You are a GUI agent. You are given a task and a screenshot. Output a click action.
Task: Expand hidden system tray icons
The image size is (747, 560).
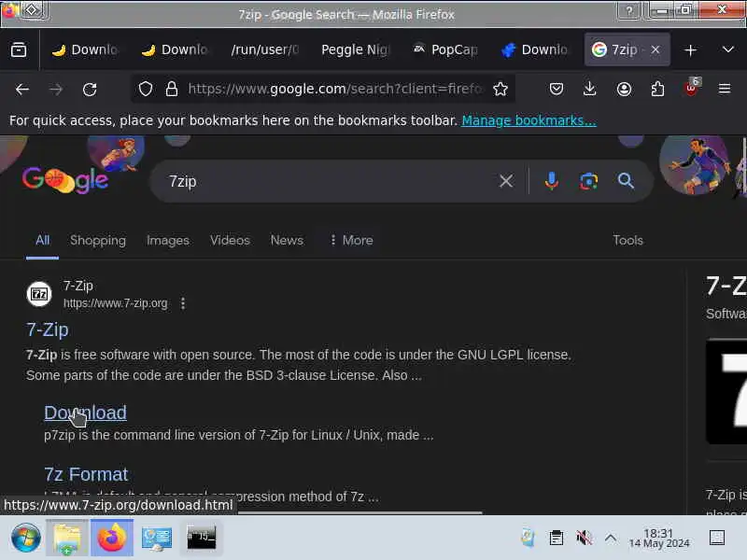(611, 539)
